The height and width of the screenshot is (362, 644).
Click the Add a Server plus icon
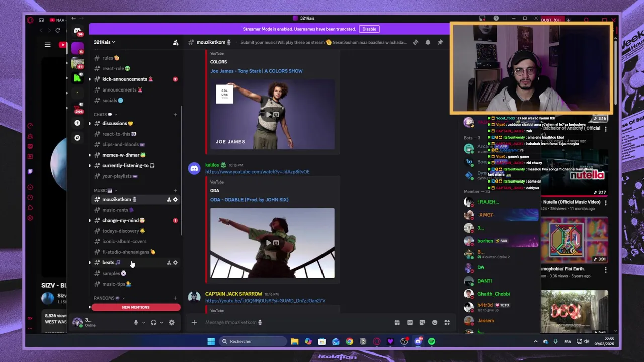[x=77, y=123]
